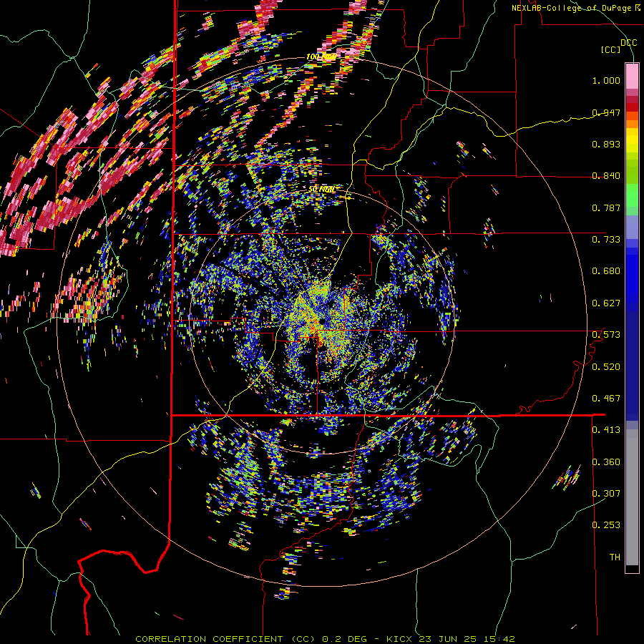
Task: Click the 0.467 legend value
Action: point(606,399)
